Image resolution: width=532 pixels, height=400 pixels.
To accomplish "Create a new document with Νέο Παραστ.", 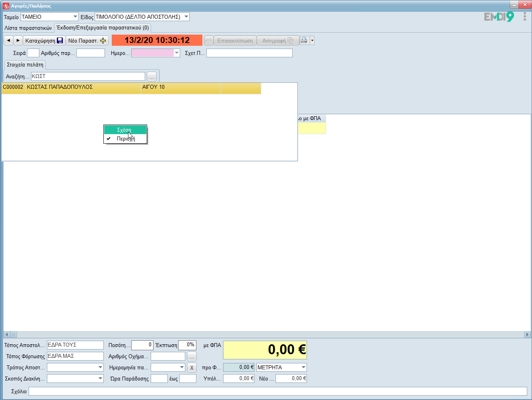I will [87, 41].
